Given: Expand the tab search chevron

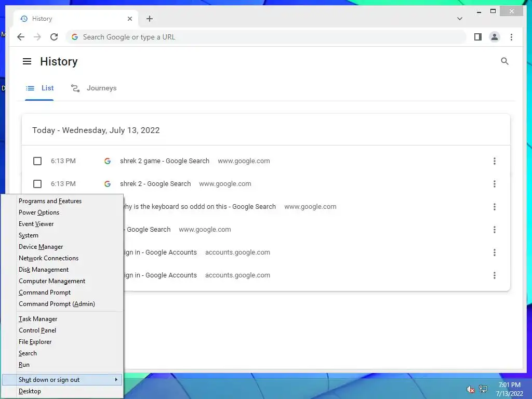Looking at the screenshot, I should click(459, 19).
